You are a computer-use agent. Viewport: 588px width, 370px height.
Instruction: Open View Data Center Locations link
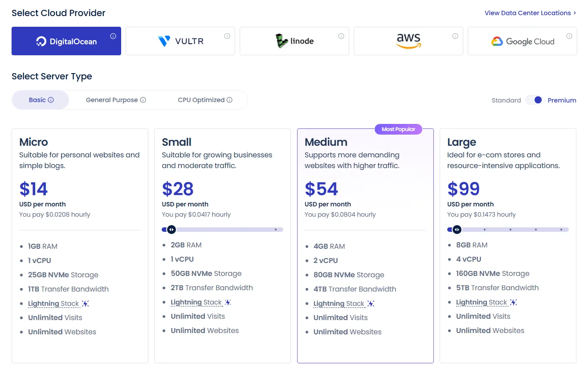pyautogui.click(x=531, y=13)
